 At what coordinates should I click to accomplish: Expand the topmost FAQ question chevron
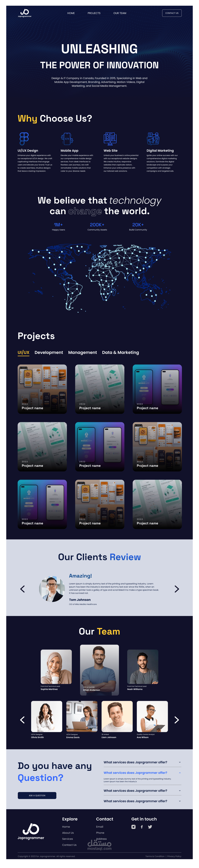click(180, 762)
